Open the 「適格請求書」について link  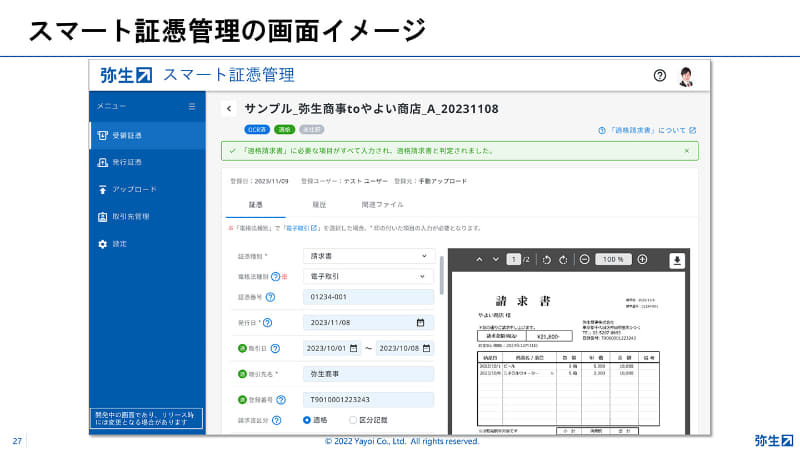click(647, 131)
